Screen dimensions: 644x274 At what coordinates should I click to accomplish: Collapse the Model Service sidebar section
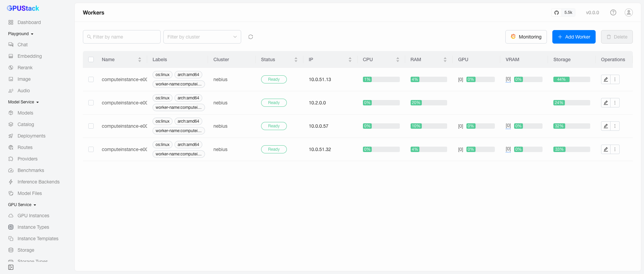[x=24, y=102]
